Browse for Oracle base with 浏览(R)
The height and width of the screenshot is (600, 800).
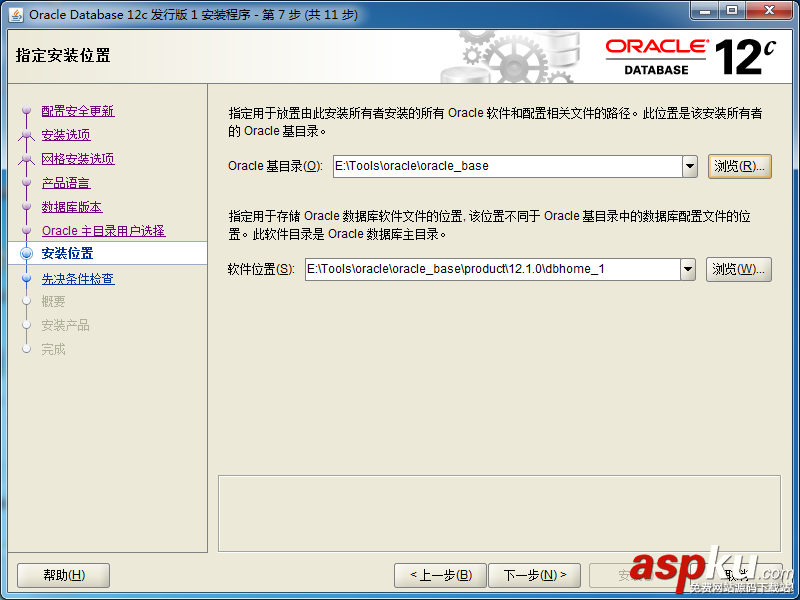point(739,166)
